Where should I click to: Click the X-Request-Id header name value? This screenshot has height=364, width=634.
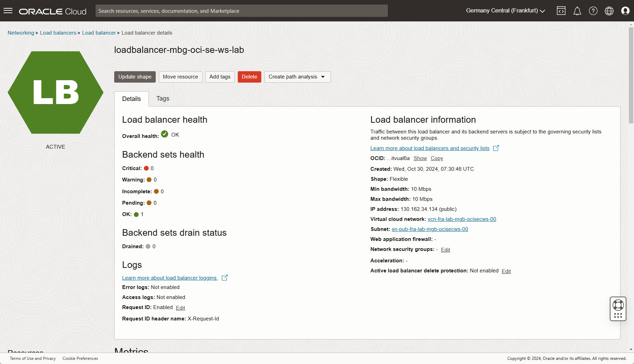pyautogui.click(x=203, y=319)
